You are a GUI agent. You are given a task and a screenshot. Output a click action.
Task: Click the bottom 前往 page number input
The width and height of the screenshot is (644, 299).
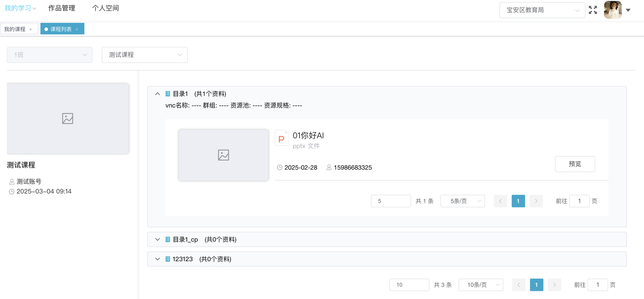tap(598, 285)
